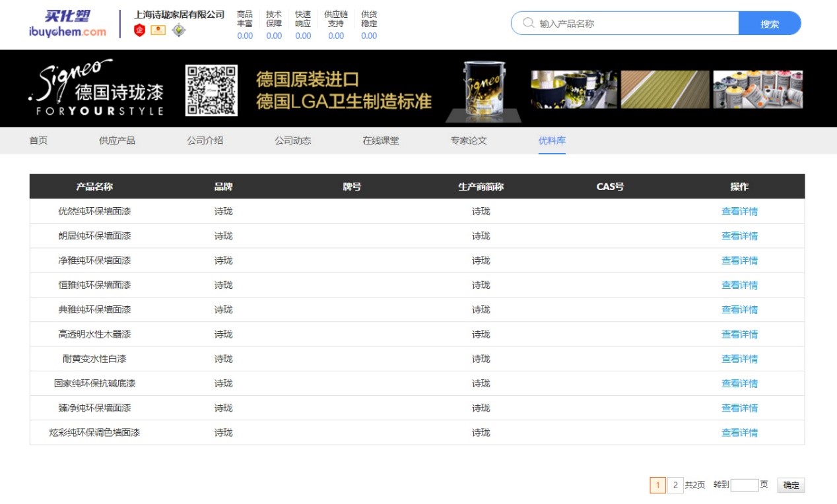Click the 供货稳定 rating score

[369, 36]
